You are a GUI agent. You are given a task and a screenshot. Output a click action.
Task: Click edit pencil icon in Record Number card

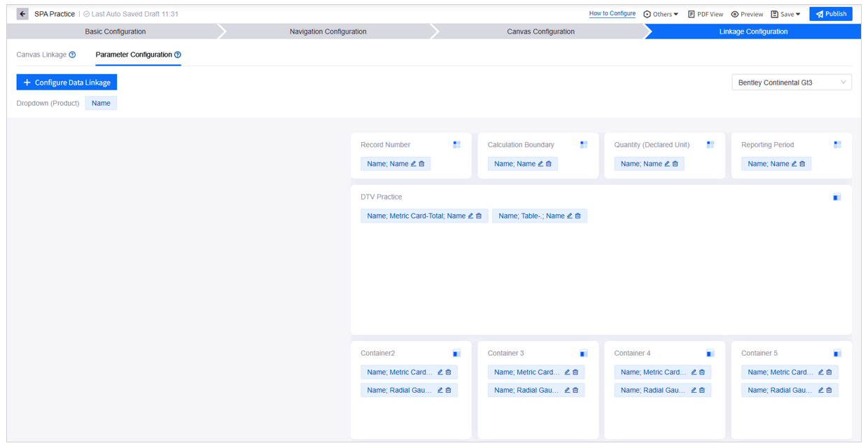click(x=414, y=164)
